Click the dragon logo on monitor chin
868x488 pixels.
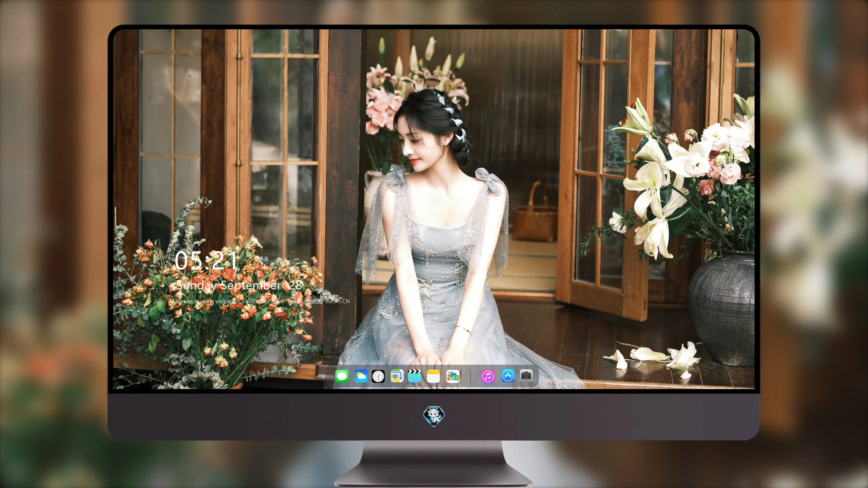[x=434, y=416]
